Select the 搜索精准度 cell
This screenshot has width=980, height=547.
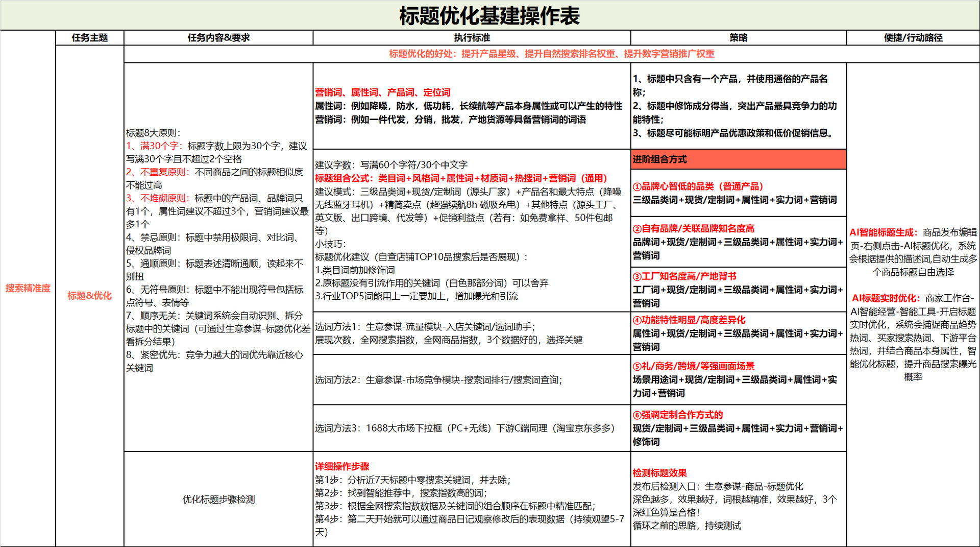coord(28,289)
